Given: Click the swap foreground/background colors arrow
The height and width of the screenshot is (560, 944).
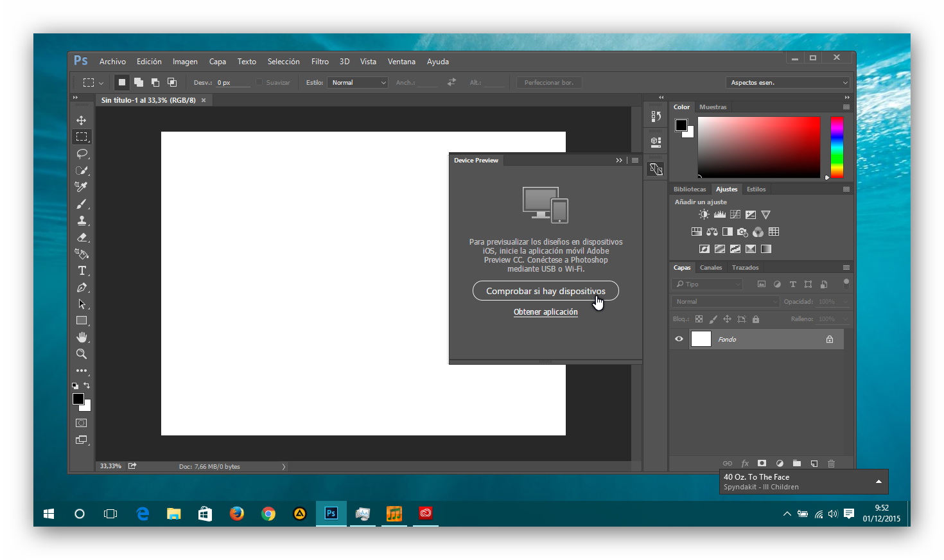Looking at the screenshot, I should pos(87,385).
